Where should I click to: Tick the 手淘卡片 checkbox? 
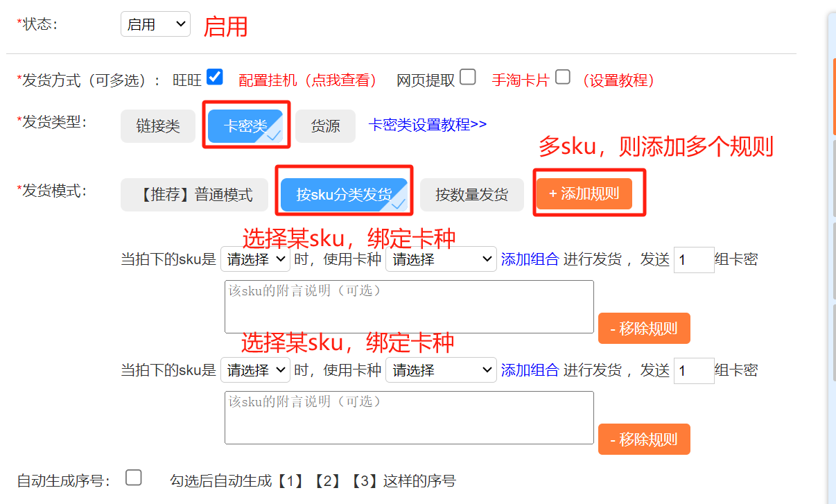pos(563,78)
